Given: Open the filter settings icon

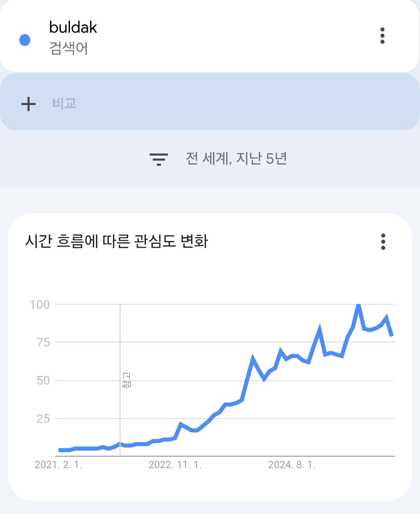Looking at the screenshot, I should tap(159, 159).
